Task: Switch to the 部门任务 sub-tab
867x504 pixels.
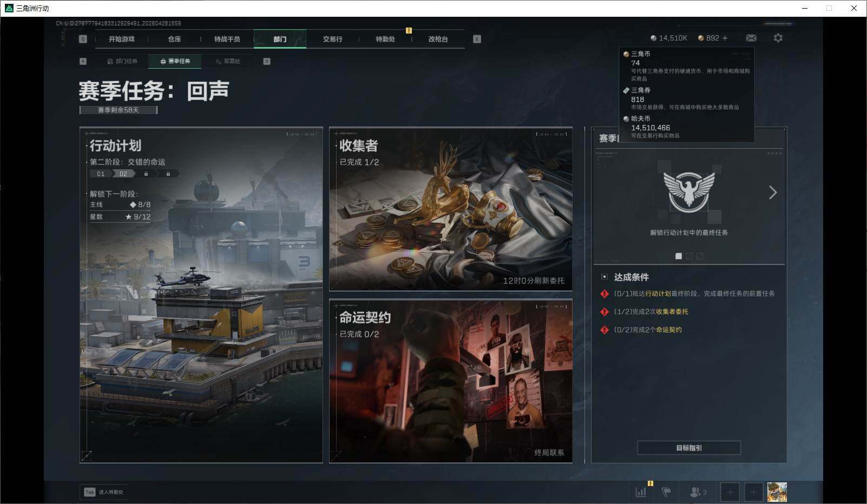Action: tap(125, 61)
